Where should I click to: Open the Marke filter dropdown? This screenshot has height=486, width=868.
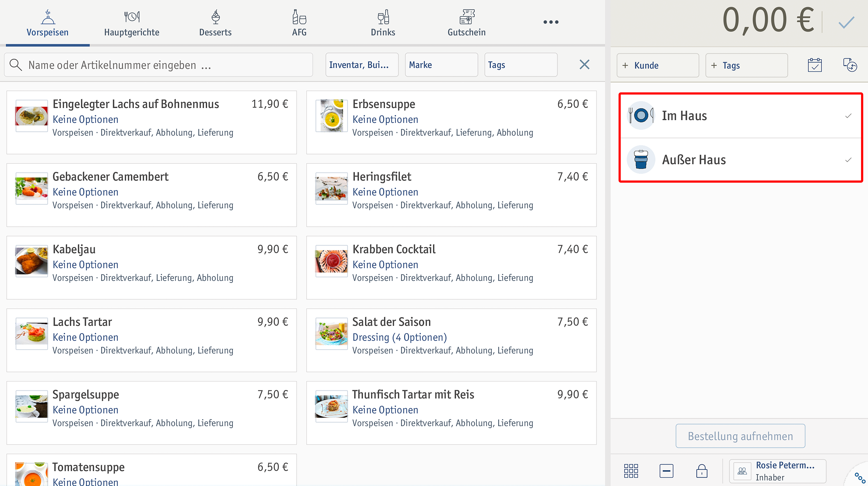(441, 65)
